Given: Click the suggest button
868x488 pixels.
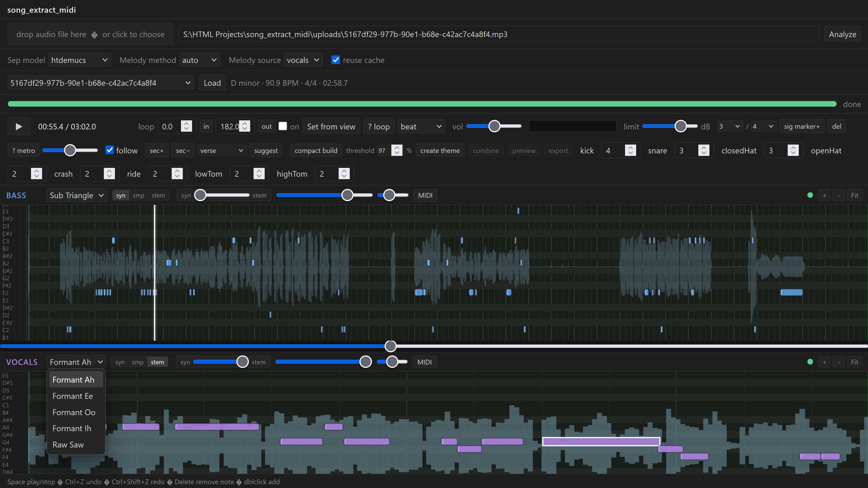Looking at the screenshot, I should tap(266, 150).
